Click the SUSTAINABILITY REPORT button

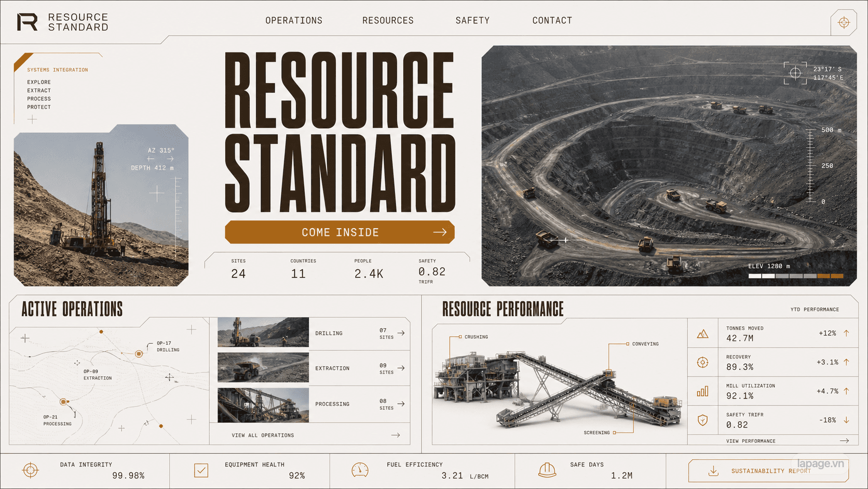(x=768, y=471)
